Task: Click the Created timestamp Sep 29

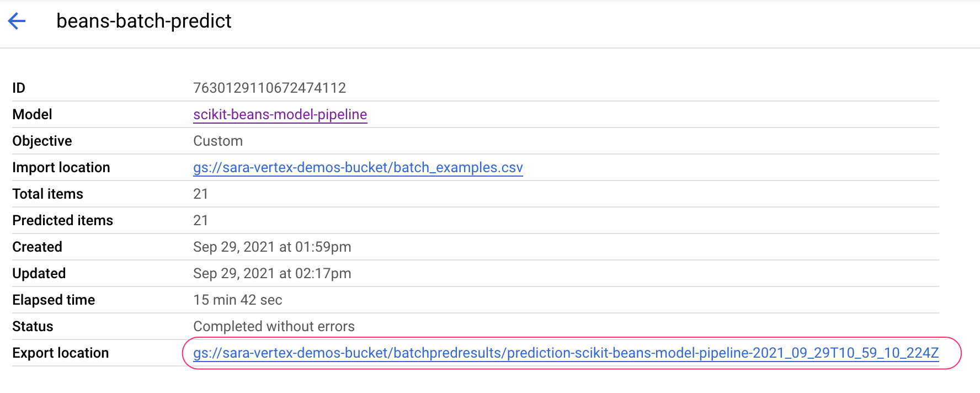Action: pos(272,247)
